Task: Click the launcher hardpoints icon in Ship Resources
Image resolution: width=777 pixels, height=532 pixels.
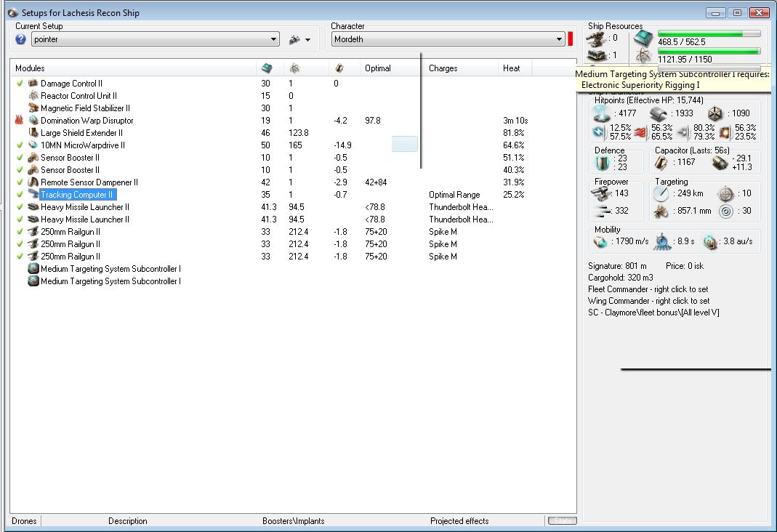Action: 596,55
